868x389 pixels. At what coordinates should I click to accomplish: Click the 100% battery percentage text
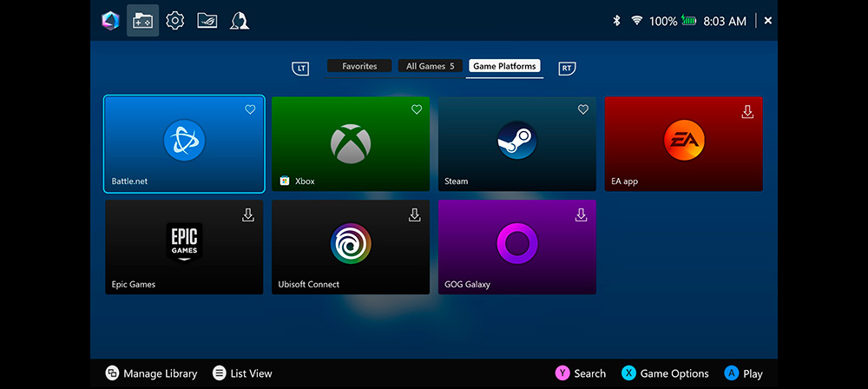click(x=663, y=21)
